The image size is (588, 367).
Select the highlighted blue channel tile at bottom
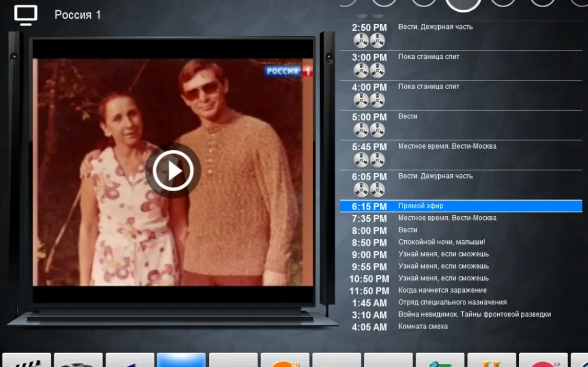181,360
